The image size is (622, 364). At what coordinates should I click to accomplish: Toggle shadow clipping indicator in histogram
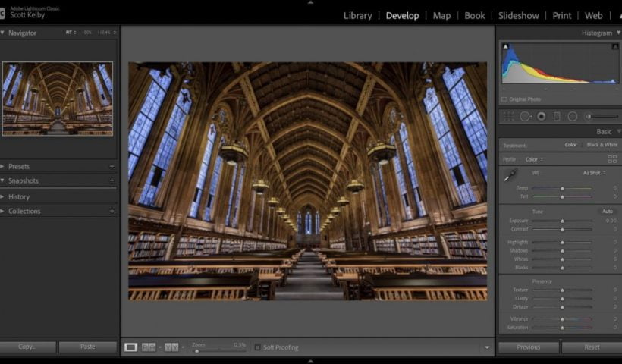pos(507,47)
